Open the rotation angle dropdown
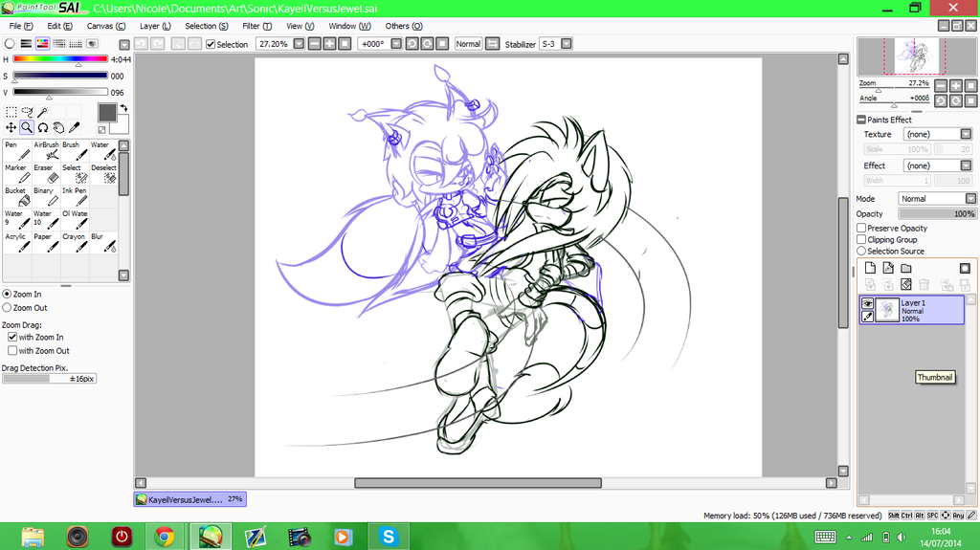Image resolution: width=980 pixels, height=550 pixels. 396,44
